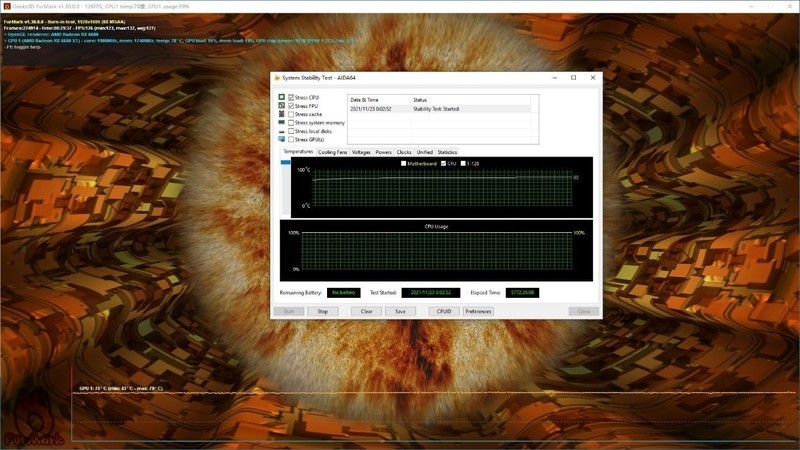Uncheck the Stress CPU checkbox

click(291, 97)
